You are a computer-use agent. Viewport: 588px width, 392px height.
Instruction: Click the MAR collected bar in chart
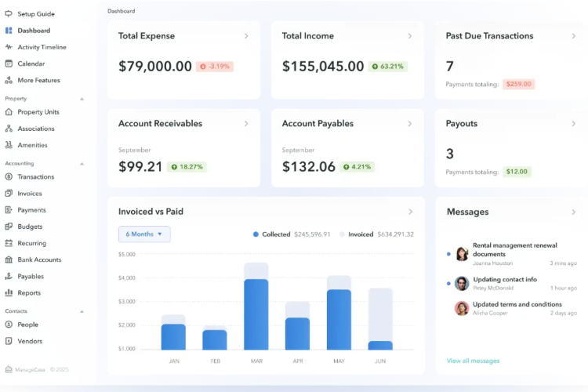pyautogui.click(x=256, y=314)
